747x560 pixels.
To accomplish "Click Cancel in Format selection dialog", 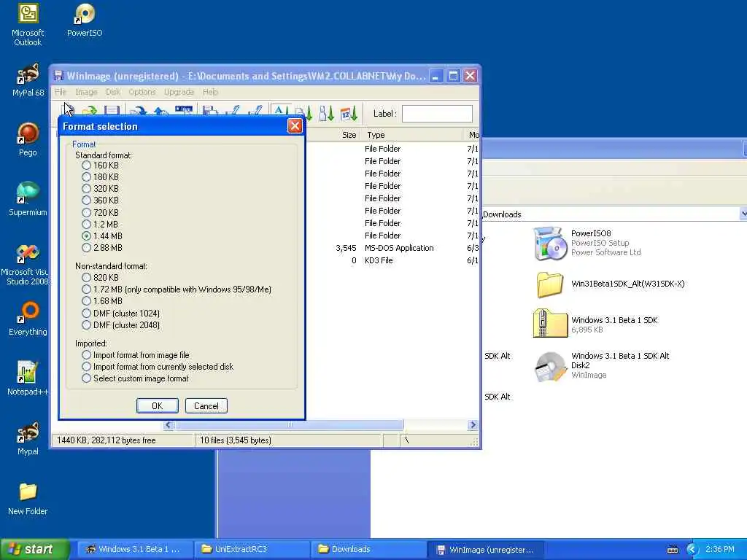I will point(206,405).
